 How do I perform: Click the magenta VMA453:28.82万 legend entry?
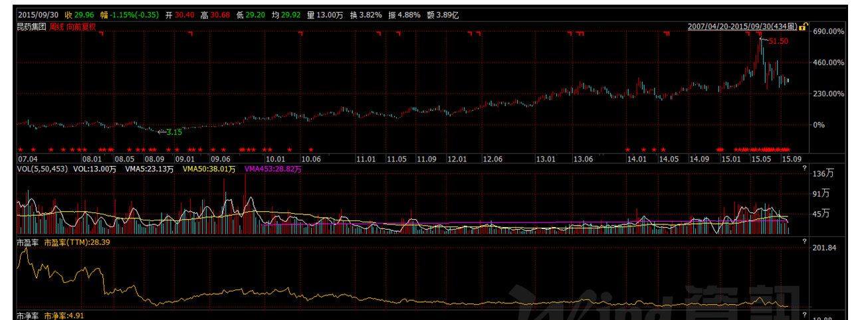point(272,169)
